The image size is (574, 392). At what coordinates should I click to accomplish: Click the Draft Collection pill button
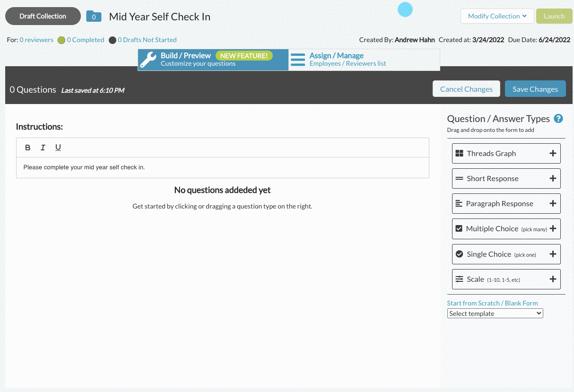click(x=43, y=16)
